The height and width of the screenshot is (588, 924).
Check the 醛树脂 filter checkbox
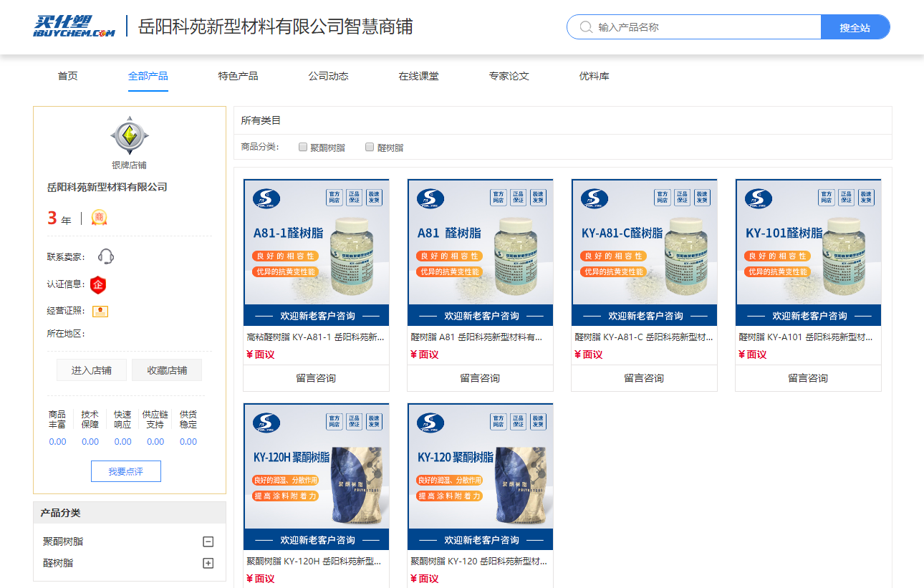[x=370, y=147]
